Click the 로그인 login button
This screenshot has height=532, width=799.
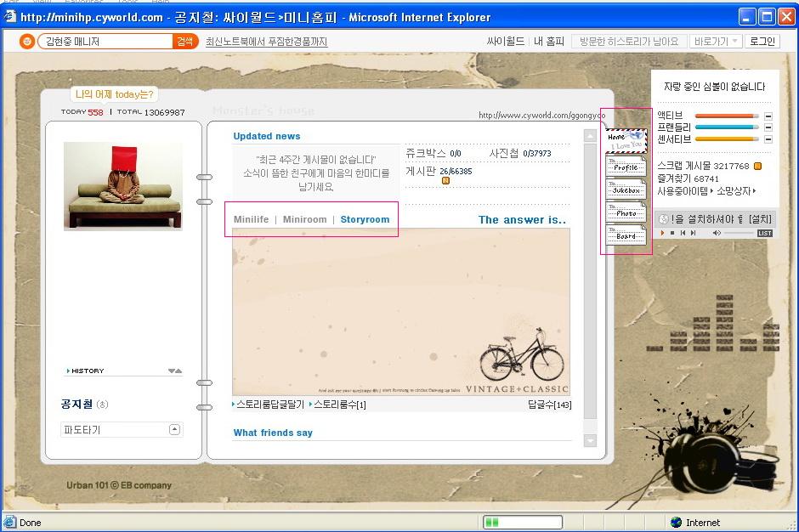762,42
